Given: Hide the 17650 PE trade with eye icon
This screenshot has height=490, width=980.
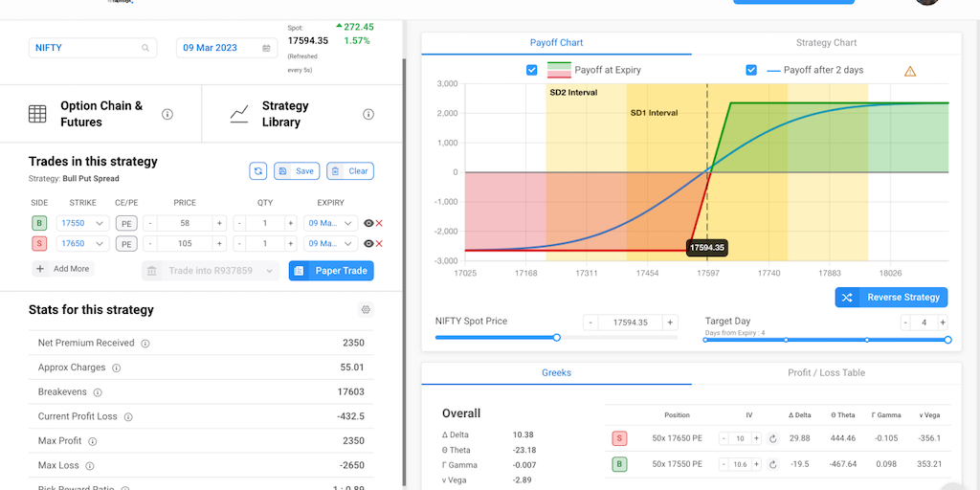Looking at the screenshot, I should pyautogui.click(x=368, y=244).
